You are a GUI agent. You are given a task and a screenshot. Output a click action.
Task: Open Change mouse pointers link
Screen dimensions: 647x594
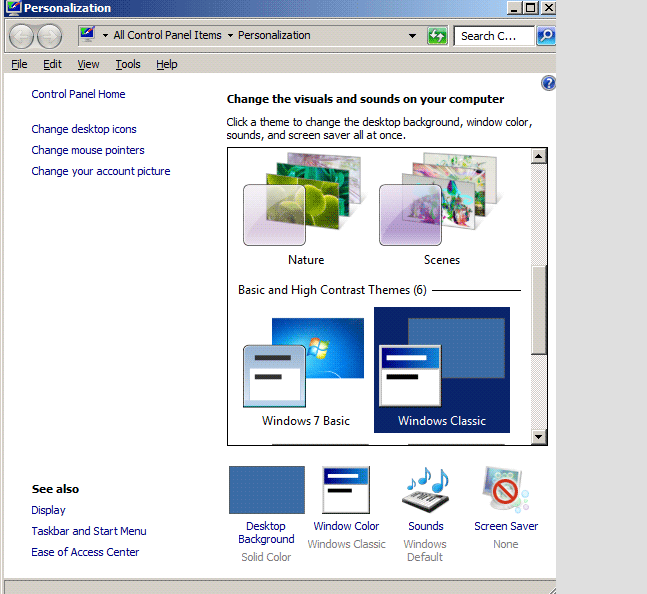(x=88, y=150)
